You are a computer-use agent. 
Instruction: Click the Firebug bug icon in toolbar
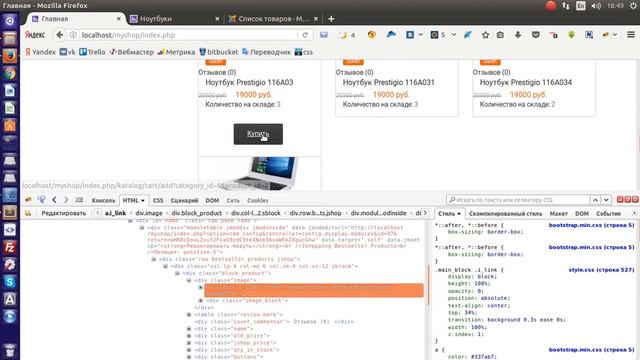tap(606, 35)
